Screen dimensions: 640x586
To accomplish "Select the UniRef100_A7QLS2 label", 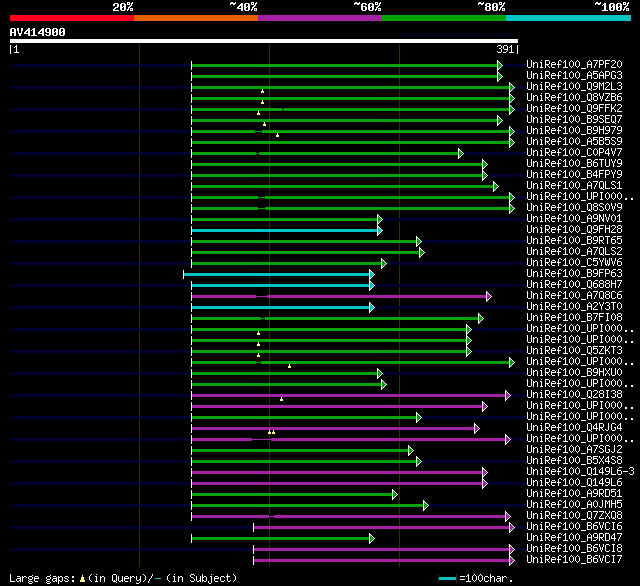I will pyautogui.click(x=574, y=252).
